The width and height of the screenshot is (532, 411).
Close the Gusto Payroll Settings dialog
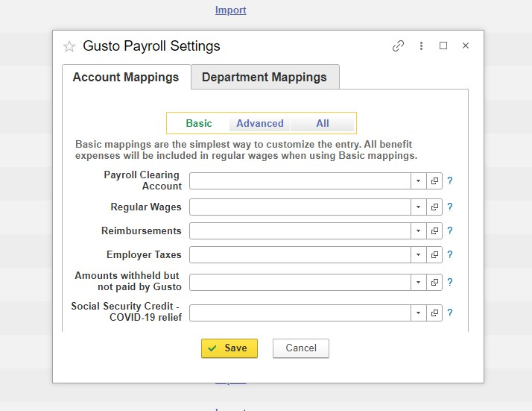(x=466, y=46)
